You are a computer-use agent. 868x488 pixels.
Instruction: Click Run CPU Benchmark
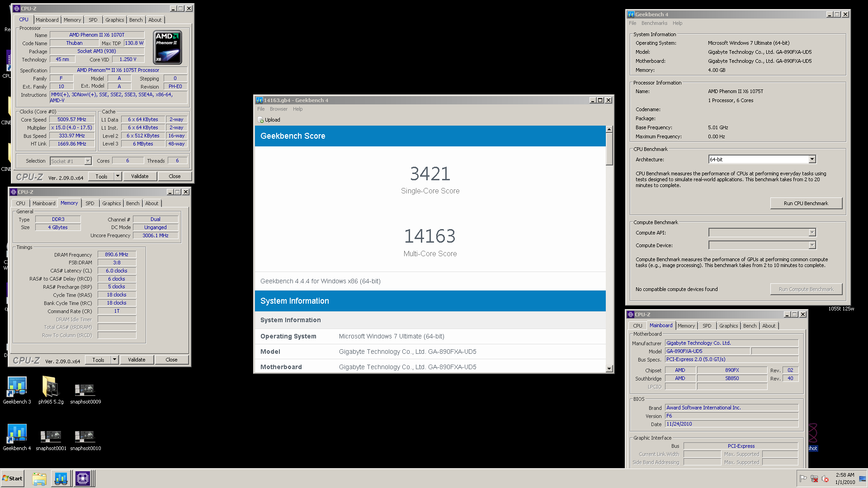[806, 203]
